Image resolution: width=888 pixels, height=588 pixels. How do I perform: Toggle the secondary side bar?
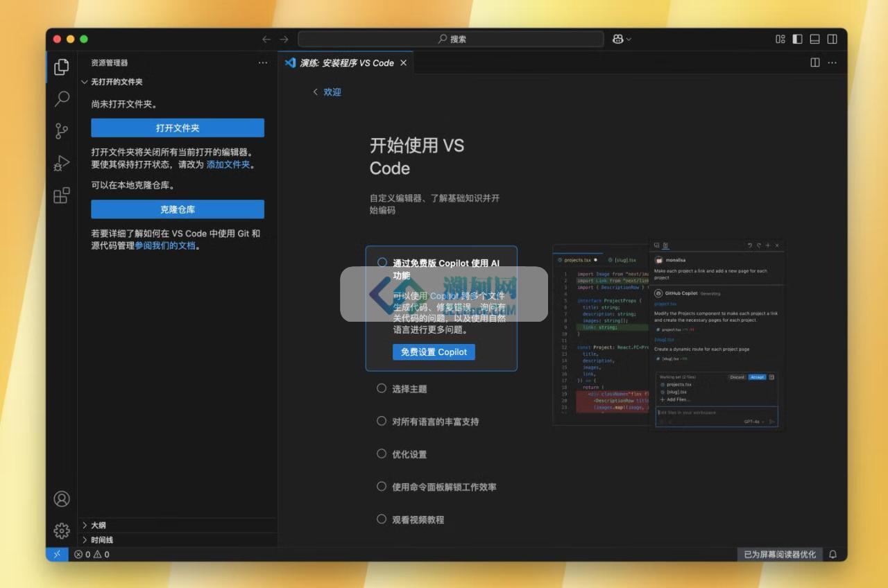(832, 40)
